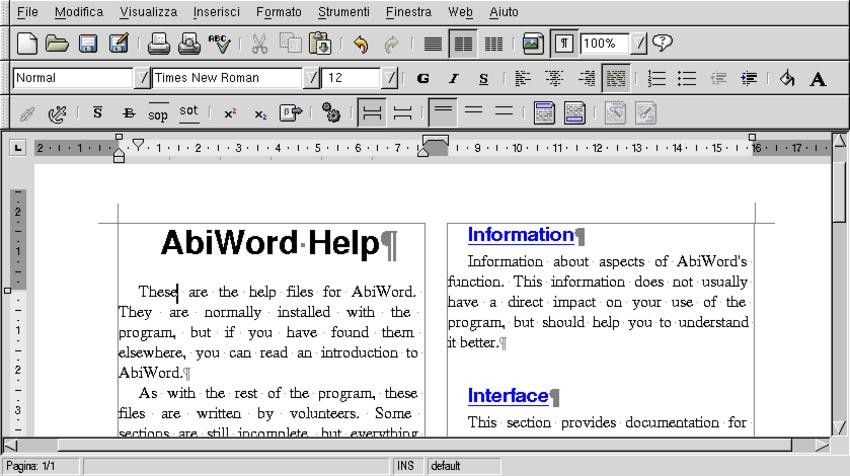Save the document with floppy disk icon

coord(88,43)
